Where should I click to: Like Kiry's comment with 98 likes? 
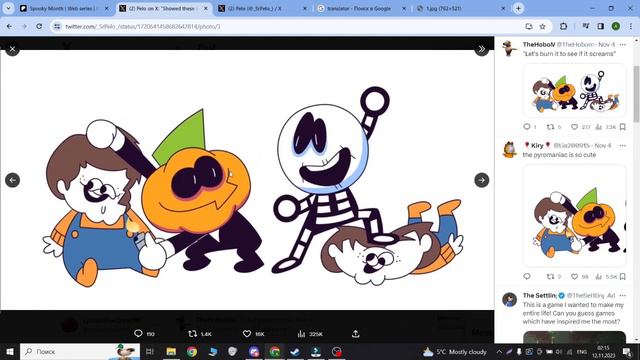point(574,276)
